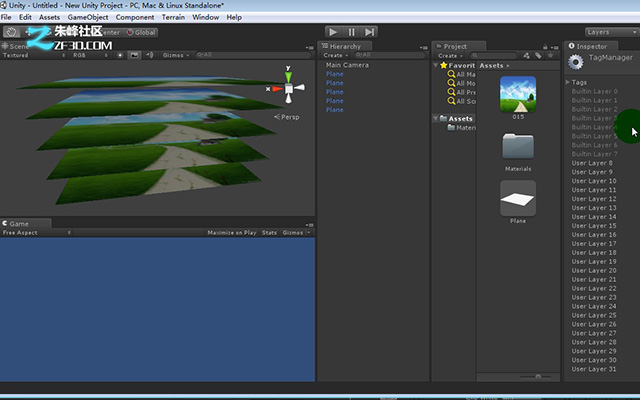
Task: Select the All Prefabs saved search
Action: tap(462, 92)
